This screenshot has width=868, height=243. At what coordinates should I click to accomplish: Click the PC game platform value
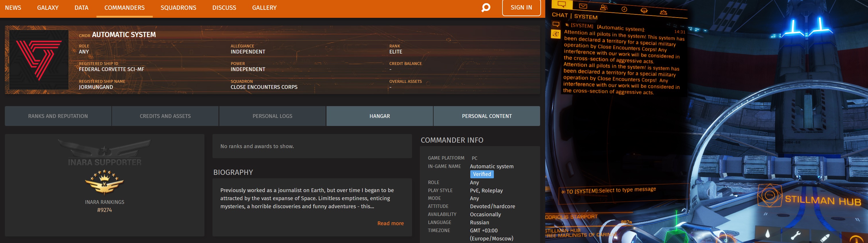pyautogui.click(x=474, y=158)
